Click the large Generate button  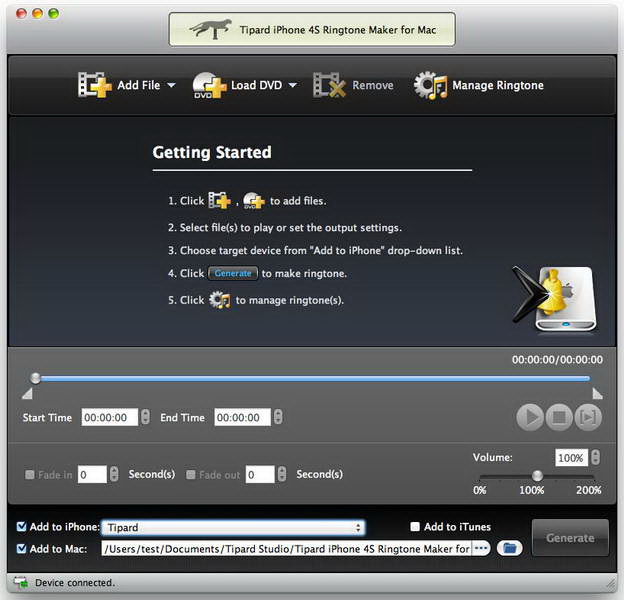click(570, 538)
